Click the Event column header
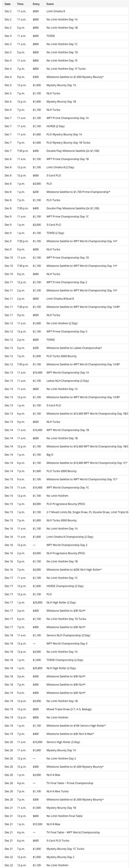 [x=50, y=4]
